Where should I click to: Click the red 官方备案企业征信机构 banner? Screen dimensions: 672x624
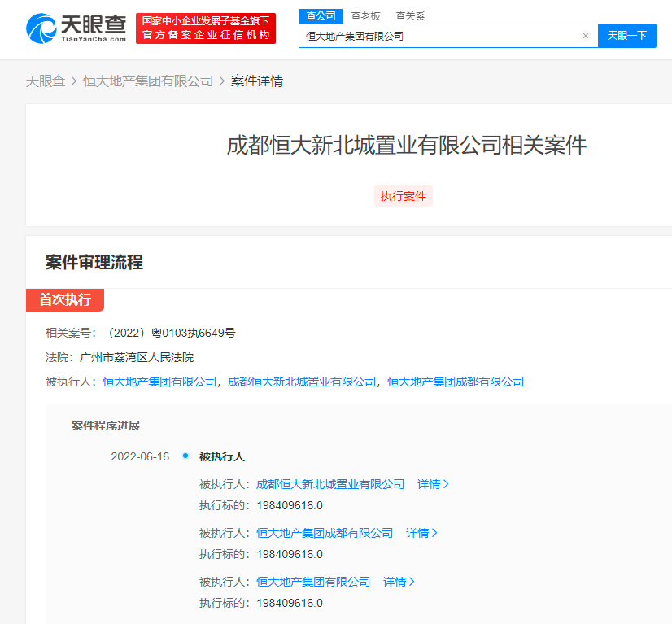tap(206, 28)
